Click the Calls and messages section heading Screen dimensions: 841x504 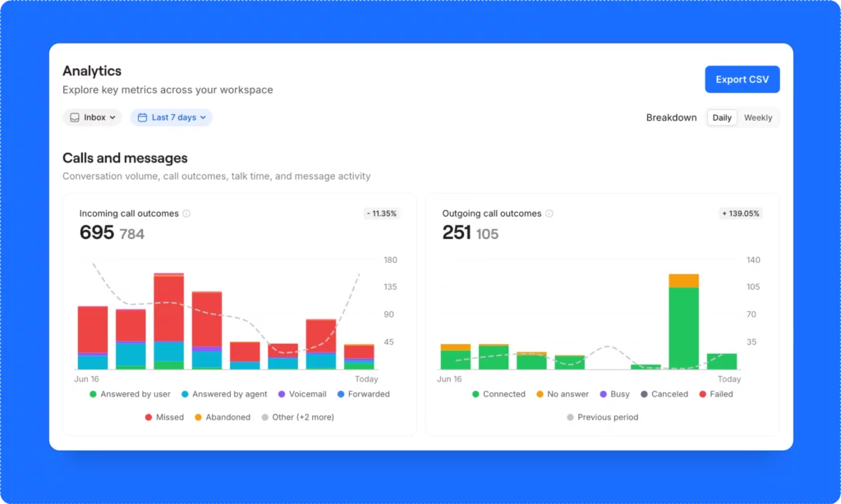click(125, 158)
